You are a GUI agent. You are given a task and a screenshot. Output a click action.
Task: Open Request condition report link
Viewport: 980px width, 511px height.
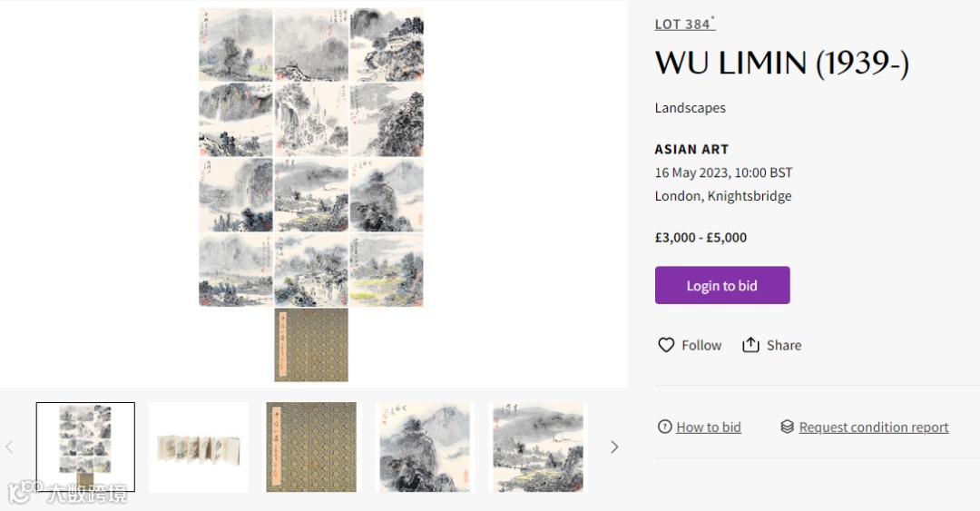pos(874,427)
